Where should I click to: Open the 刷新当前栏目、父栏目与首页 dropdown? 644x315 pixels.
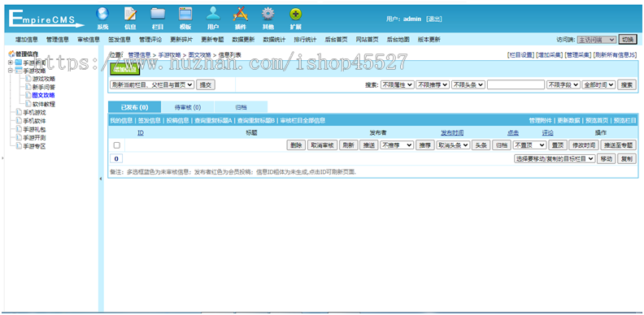click(x=152, y=84)
